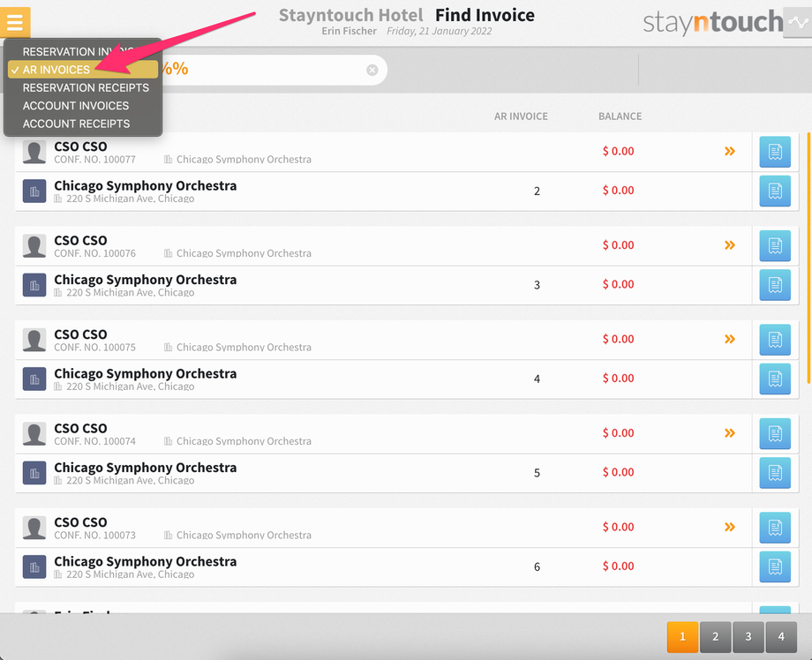Click CONF. NO. 100074 text
812x660 pixels.
[94, 441]
